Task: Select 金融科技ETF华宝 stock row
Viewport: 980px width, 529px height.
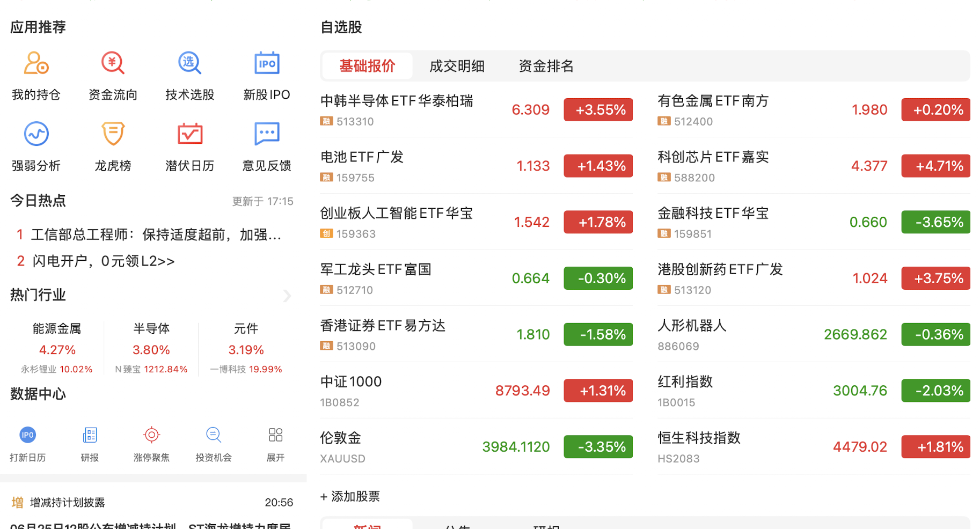Action: pos(814,222)
